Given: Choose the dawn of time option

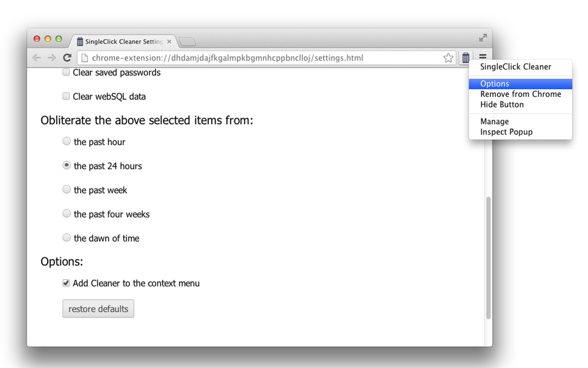Looking at the screenshot, I should pos(67,238).
